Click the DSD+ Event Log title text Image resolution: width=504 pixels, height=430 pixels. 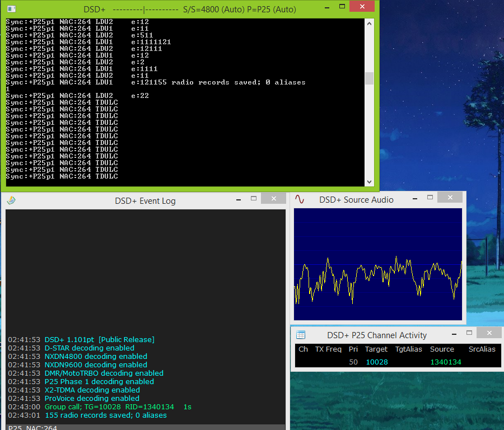(145, 201)
